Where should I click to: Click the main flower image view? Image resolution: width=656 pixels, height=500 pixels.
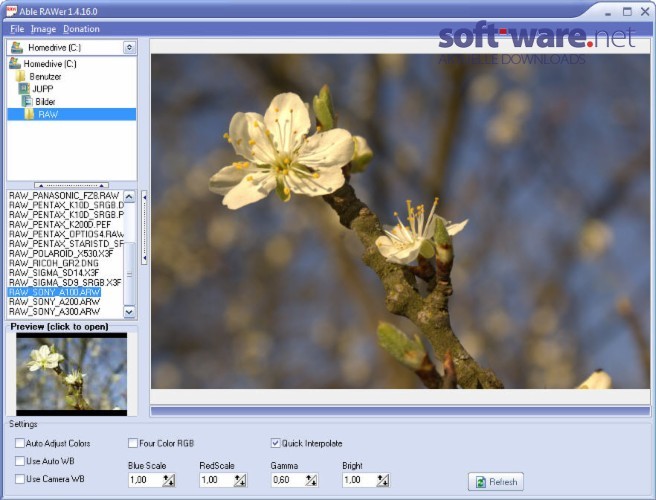[400, 221]
